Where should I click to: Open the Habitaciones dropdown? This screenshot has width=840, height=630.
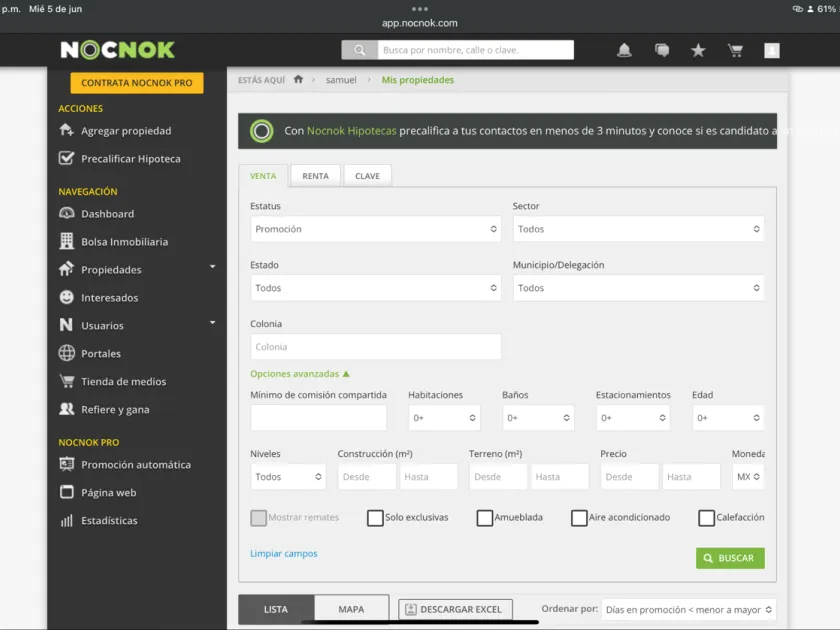pyautogui.click(x=444, y=418)
